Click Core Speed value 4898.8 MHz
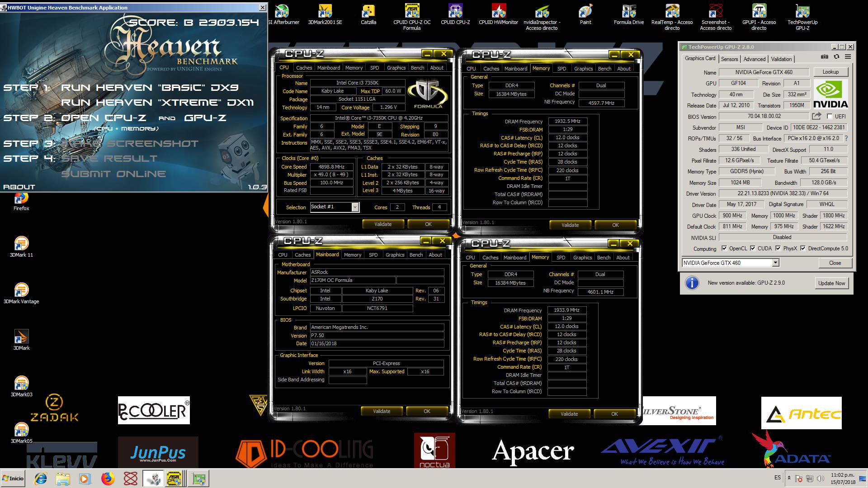The height and width of the screenshot is (488, 868). tap(331, 167)
